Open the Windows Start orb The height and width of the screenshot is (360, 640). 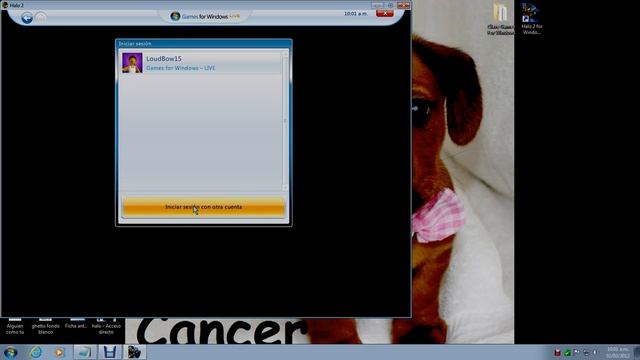tap(10, 352)
